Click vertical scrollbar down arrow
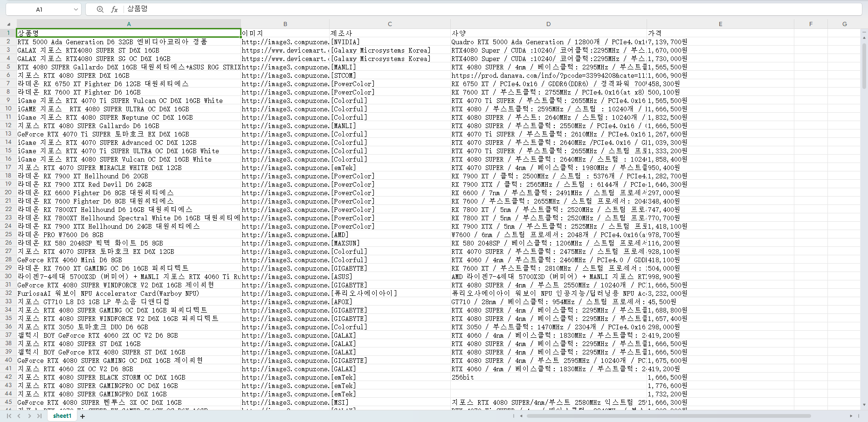868x422 pixels. pyautogui.click(x=865, y=405)
